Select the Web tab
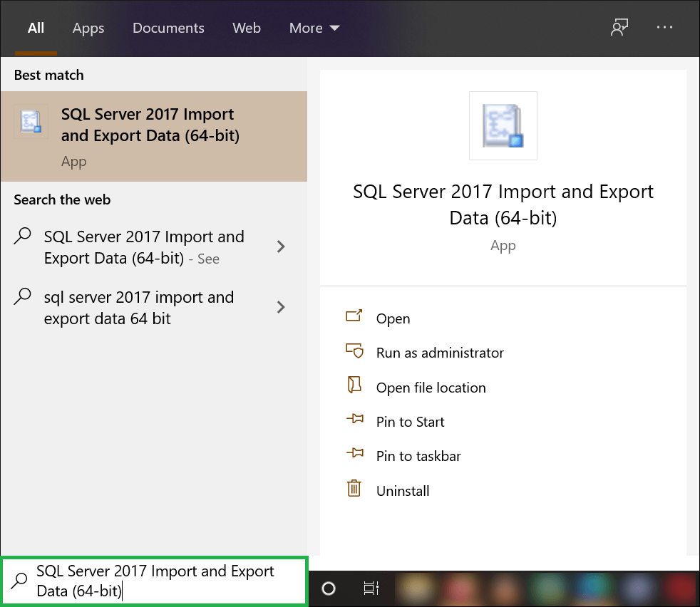This screenshot has width=700, height=607. [247, 28]
